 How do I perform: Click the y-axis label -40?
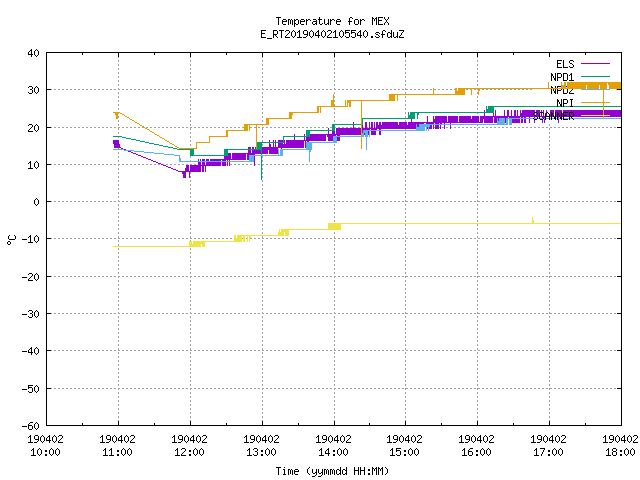tap(31, 351)
